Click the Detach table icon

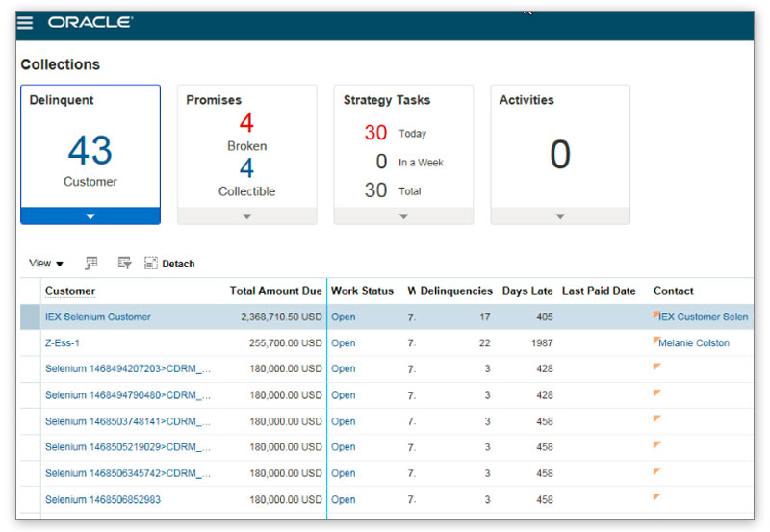click(x=151, y=263)
